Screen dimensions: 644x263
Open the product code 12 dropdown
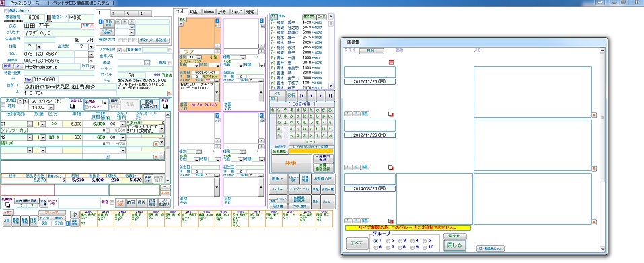click(30, 137)
